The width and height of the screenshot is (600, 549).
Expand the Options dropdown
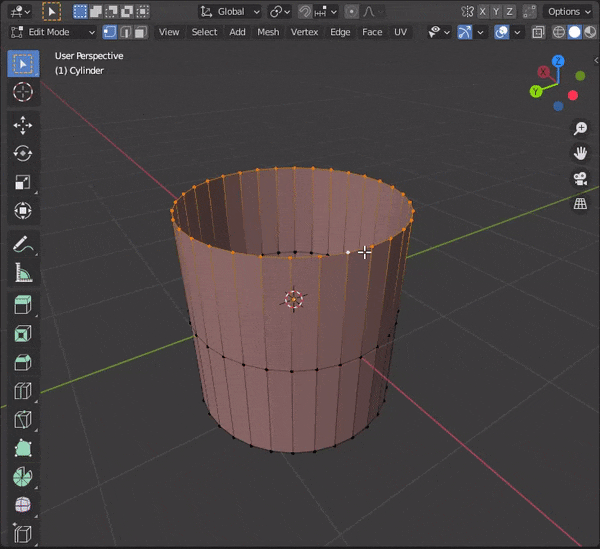click(x=569, y=12)
